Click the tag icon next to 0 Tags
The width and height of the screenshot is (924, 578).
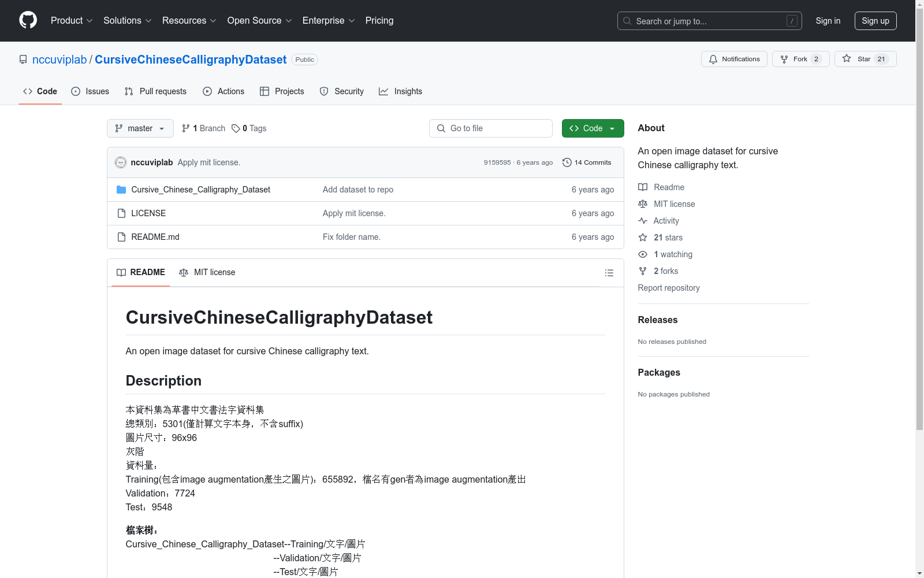click(x=236, y=128)
